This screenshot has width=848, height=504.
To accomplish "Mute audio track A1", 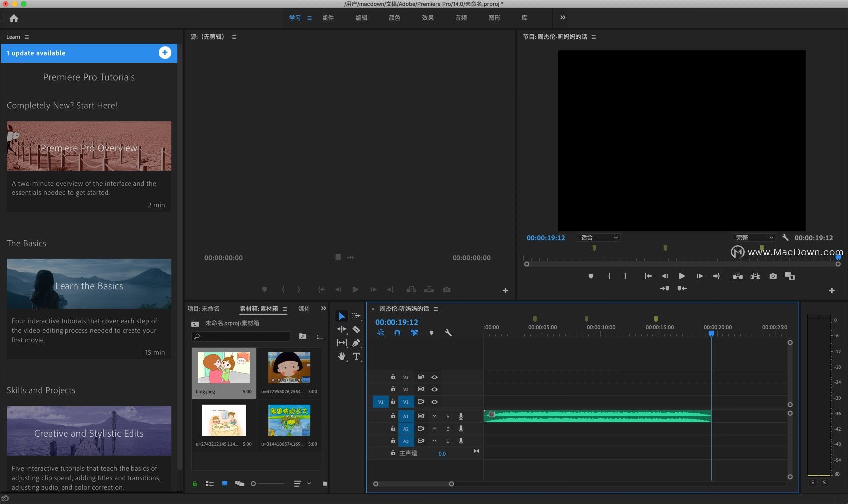I will pos(434,416).
